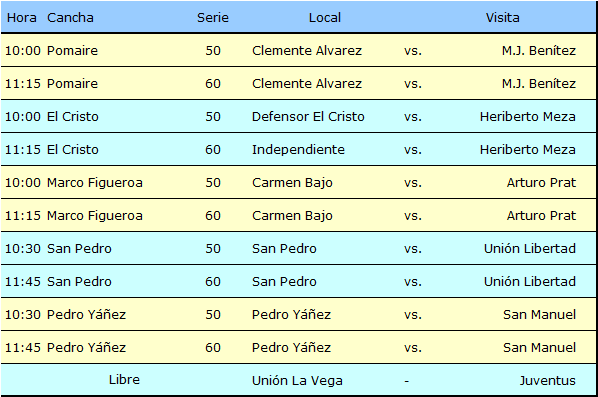Click the Independiente team cell
Image resolution: width=598 pixels, height=397 pixels.
tap(298, 149)
